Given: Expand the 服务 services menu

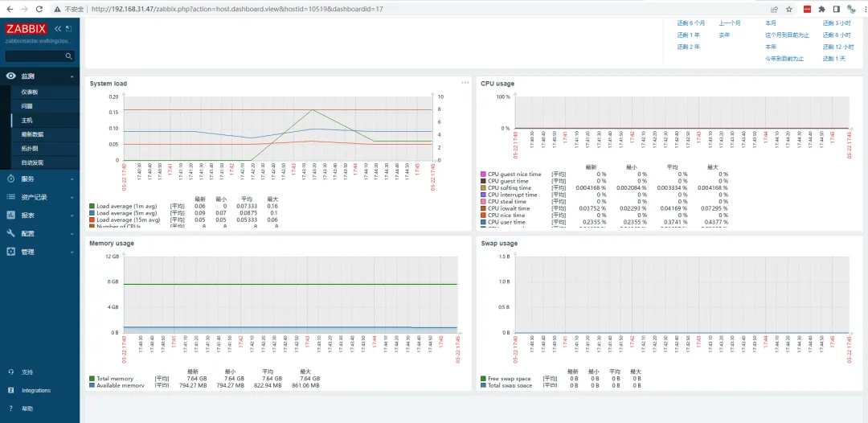Looking at the screenshot, I should (x=40, y=179).
